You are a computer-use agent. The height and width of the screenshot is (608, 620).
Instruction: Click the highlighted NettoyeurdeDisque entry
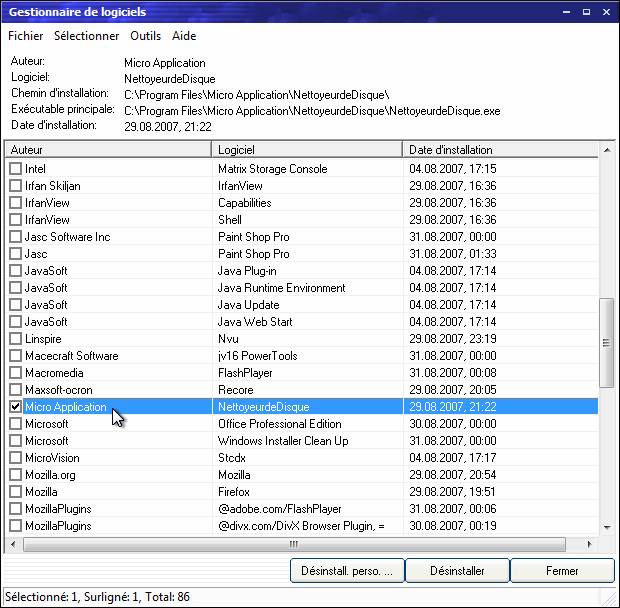[x=263, y=407]
